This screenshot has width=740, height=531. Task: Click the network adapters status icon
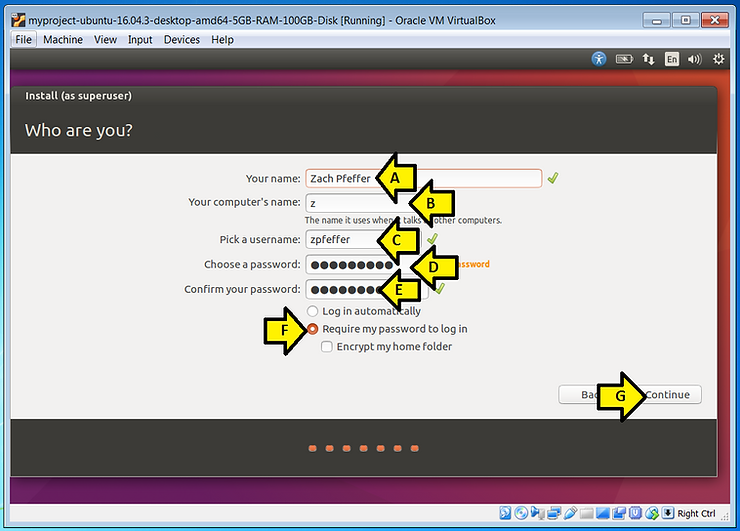coord(554,513)
